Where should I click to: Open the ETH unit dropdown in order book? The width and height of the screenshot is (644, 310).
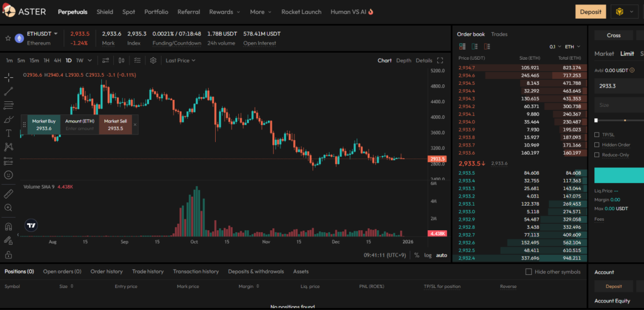point(573,47)
